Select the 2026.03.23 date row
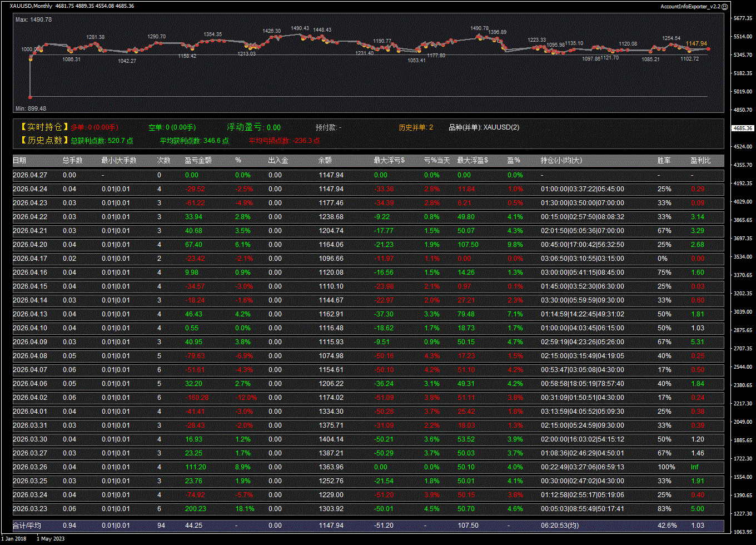 coord(30,509)
